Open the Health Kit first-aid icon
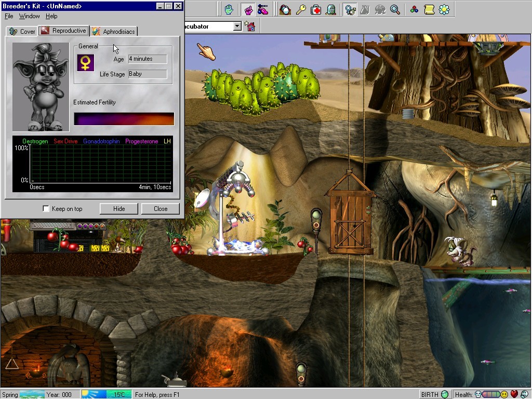This screenshot has height=399, width=532. 316,9
